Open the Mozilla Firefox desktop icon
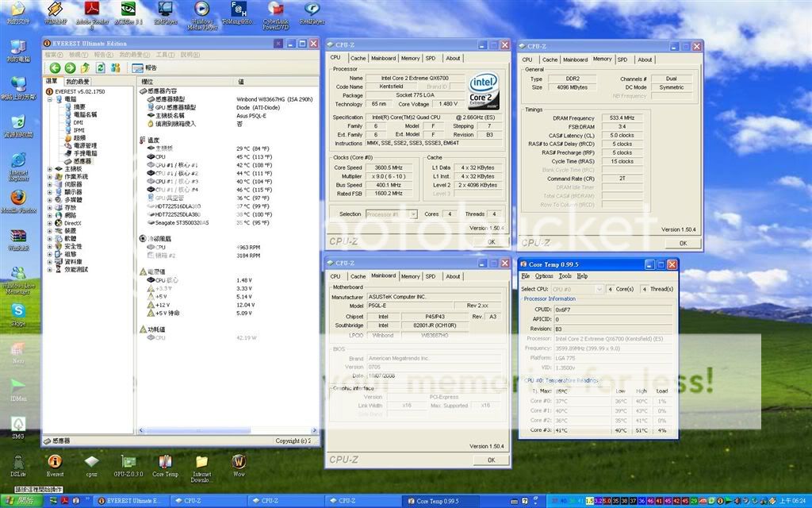812x508 pixels. [18, 198]
